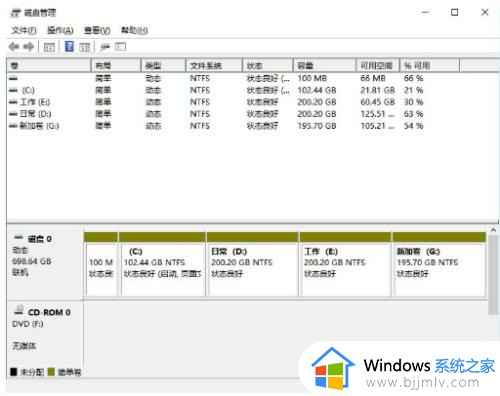
Task: Open the 文件(F) menu
Action: tap(24, 30)
